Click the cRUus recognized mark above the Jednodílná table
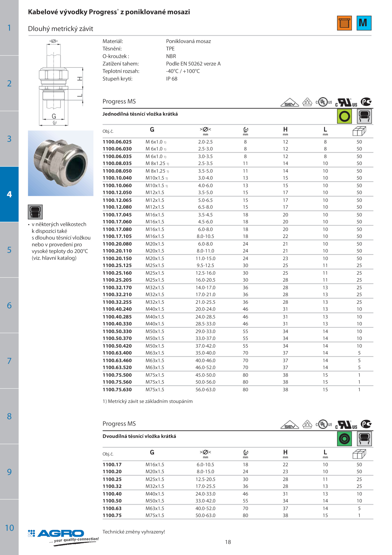The width and height of the screenshot is (392, 555). click(x=346, y=102)
